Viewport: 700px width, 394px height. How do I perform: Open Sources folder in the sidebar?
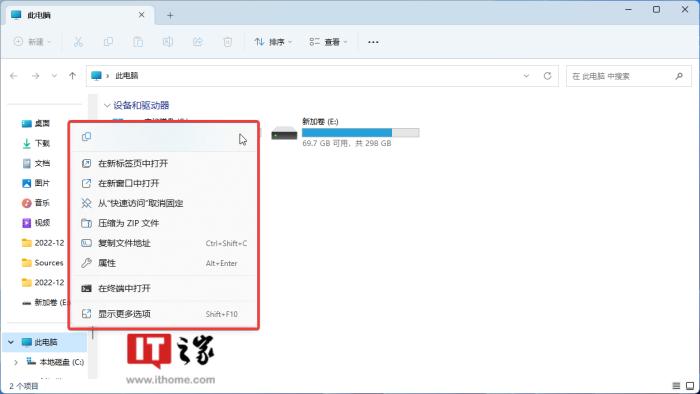point(43,263)
